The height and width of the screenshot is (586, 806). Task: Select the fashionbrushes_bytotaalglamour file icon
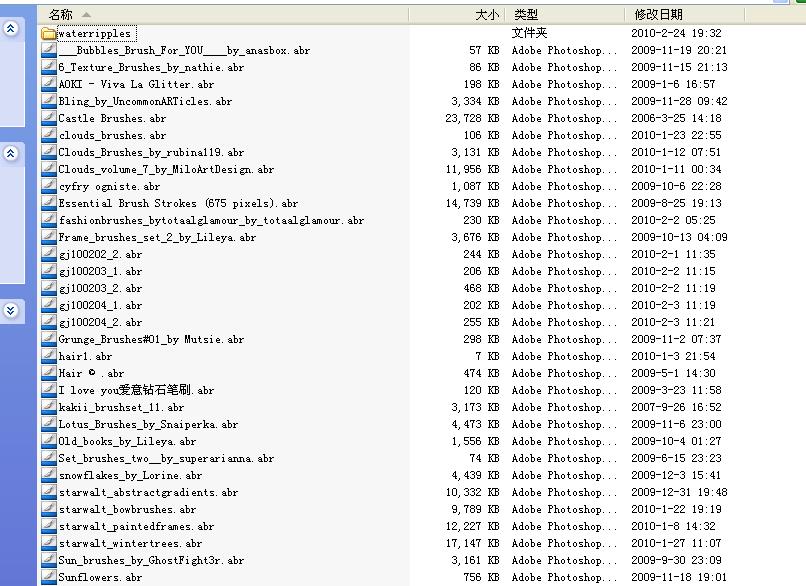pos(49,220)
